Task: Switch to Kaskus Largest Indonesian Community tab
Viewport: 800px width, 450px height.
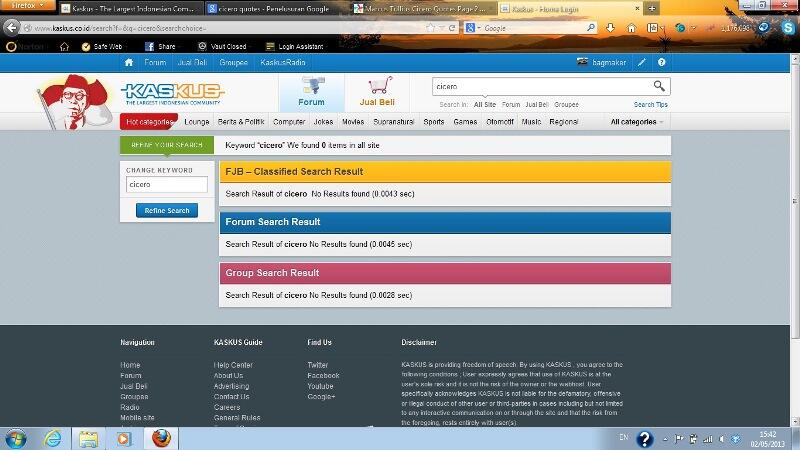Action: coord(131,9)
